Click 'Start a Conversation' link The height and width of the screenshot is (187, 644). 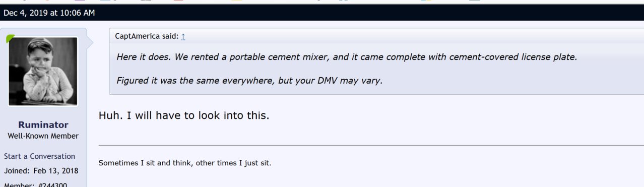tap(39, 156)
